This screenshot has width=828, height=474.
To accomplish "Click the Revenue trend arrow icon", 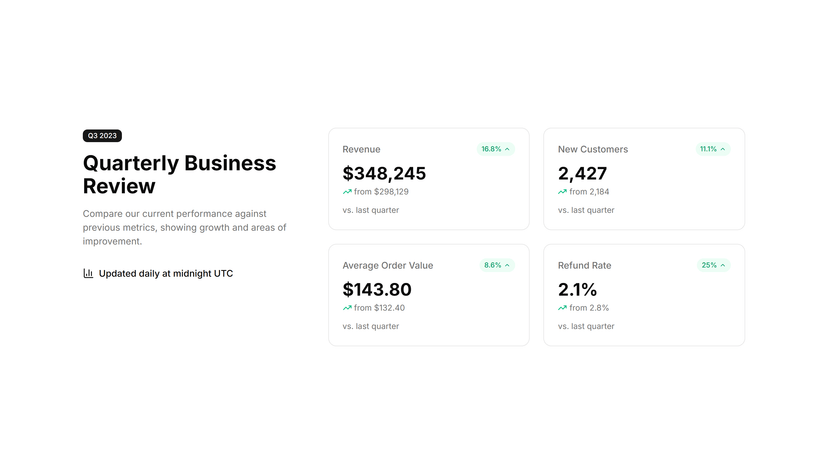I will pyautogui.click(x=347, y=192).
